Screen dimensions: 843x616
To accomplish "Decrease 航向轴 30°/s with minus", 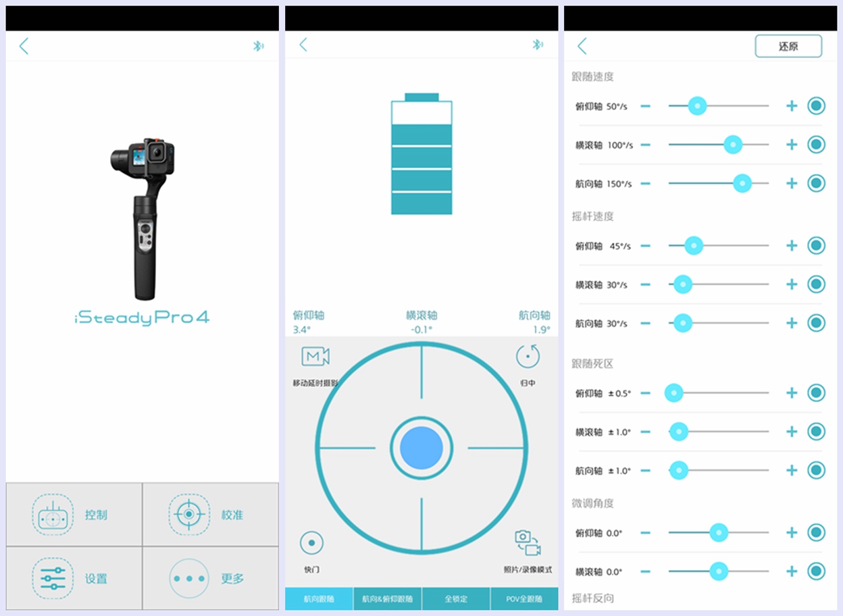I will click(646, 323).
